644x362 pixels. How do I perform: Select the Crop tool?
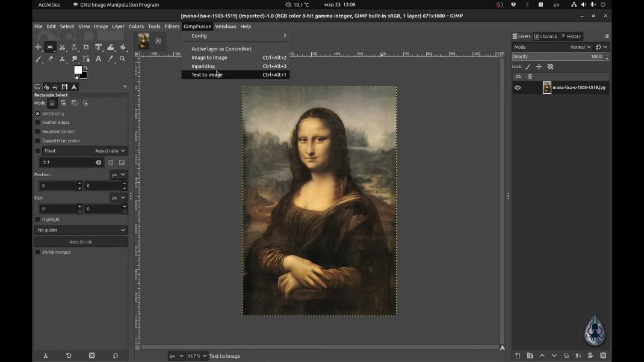click(x=86, y=47)
